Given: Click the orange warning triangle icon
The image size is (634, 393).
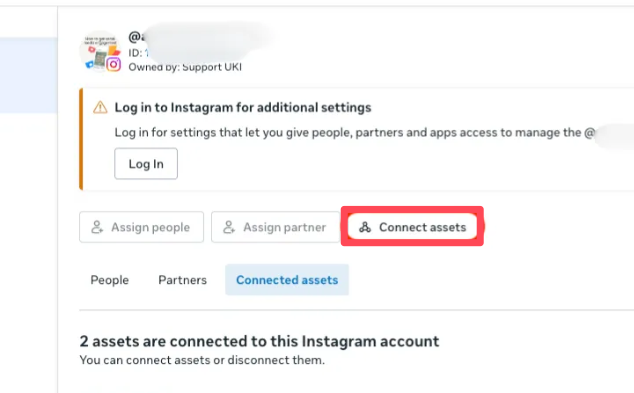Looking at the screenshot, I should 100,108.
